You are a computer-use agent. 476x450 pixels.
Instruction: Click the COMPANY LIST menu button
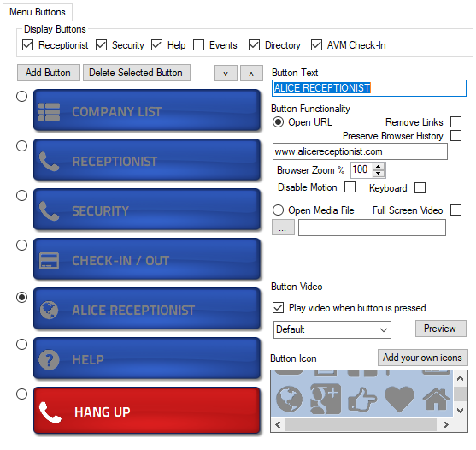point(147,110)
